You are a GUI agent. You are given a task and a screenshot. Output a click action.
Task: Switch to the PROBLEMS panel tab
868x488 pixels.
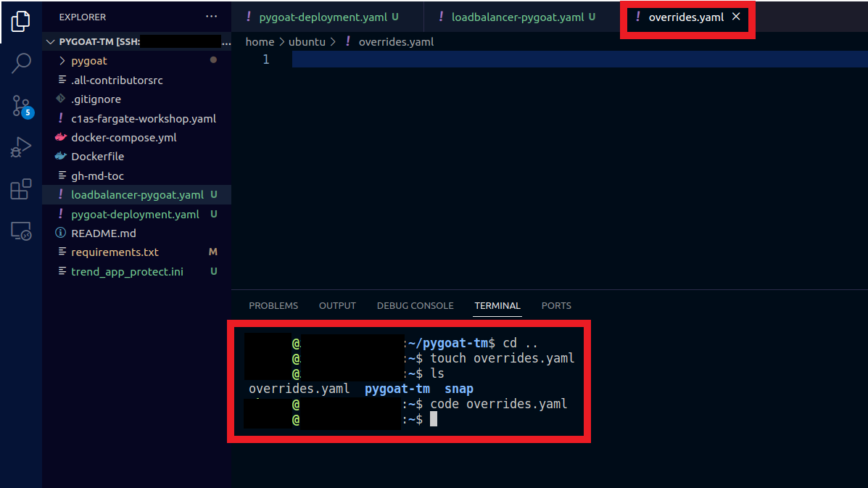click(x=273, y=305)
